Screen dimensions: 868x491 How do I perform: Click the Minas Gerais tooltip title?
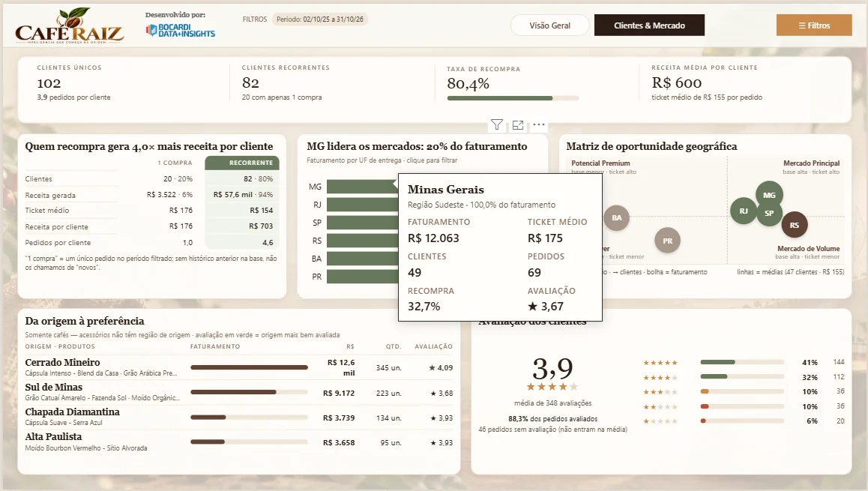(446, 190)
